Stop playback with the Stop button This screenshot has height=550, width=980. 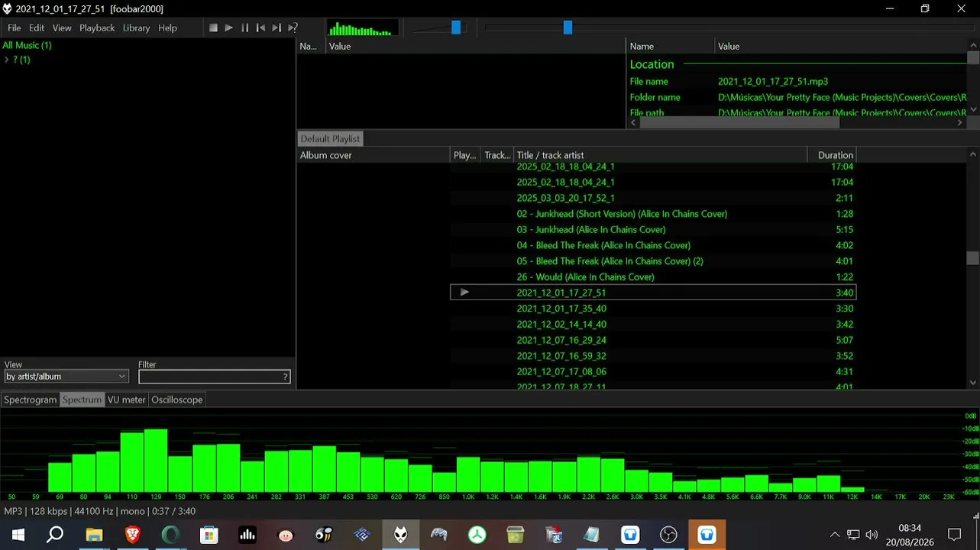click(x=213, y=27)
